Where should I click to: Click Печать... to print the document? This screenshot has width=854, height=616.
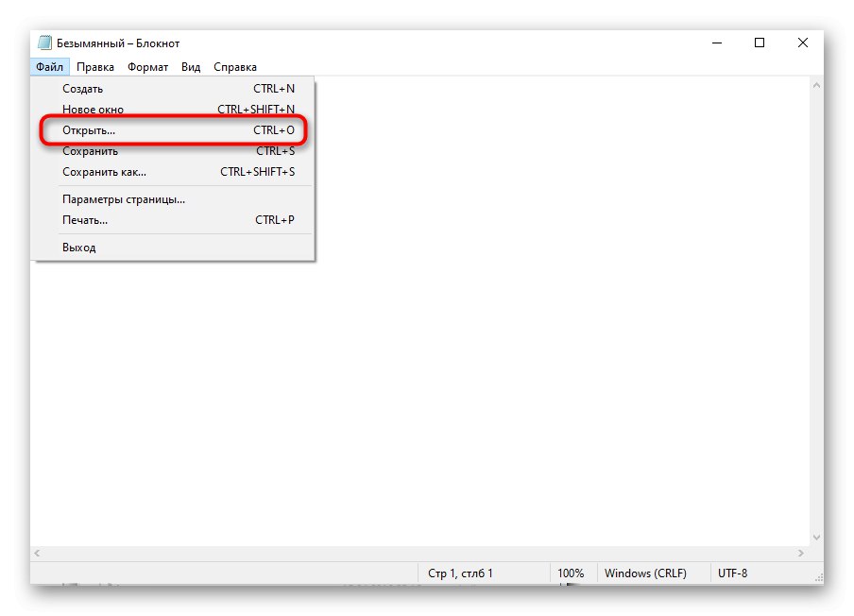[87, 219]
